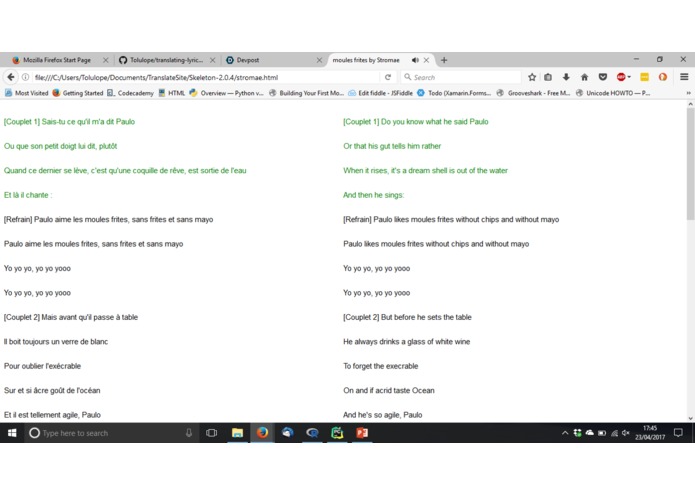Open the Most Visited bookmark

[x=27, y=93]
